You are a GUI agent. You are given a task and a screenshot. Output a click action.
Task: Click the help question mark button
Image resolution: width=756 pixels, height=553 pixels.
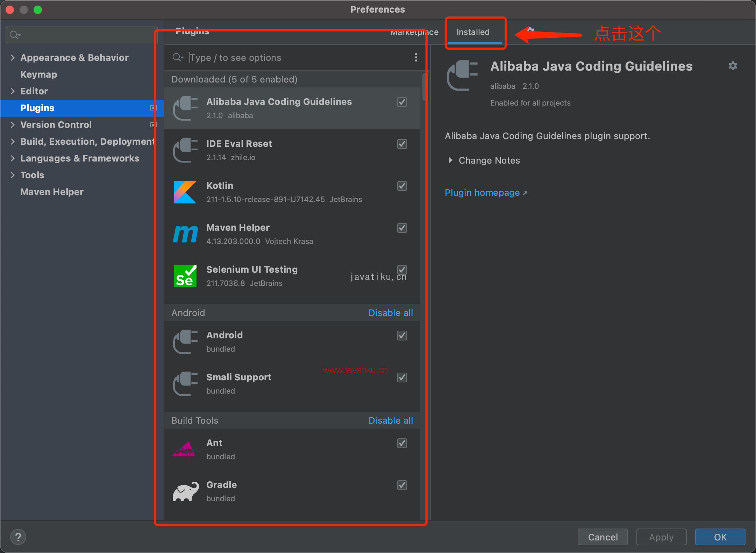click(x=18, y=537)
